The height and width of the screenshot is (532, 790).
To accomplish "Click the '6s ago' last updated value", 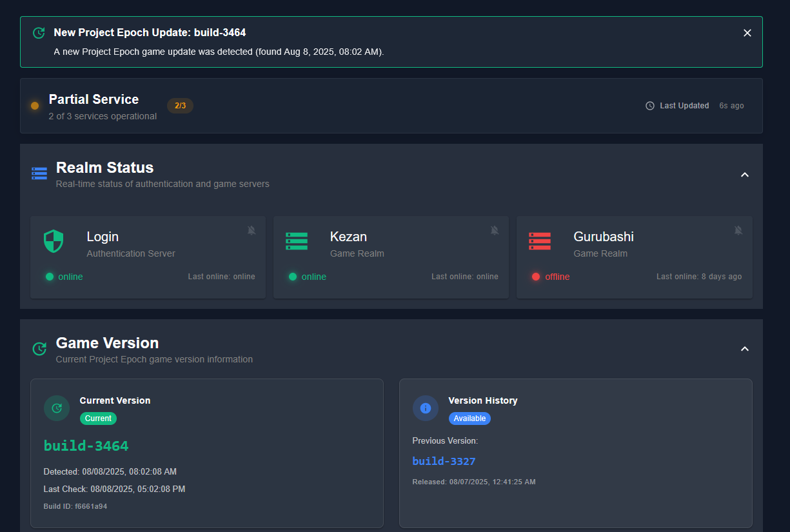I will [731, 106].
